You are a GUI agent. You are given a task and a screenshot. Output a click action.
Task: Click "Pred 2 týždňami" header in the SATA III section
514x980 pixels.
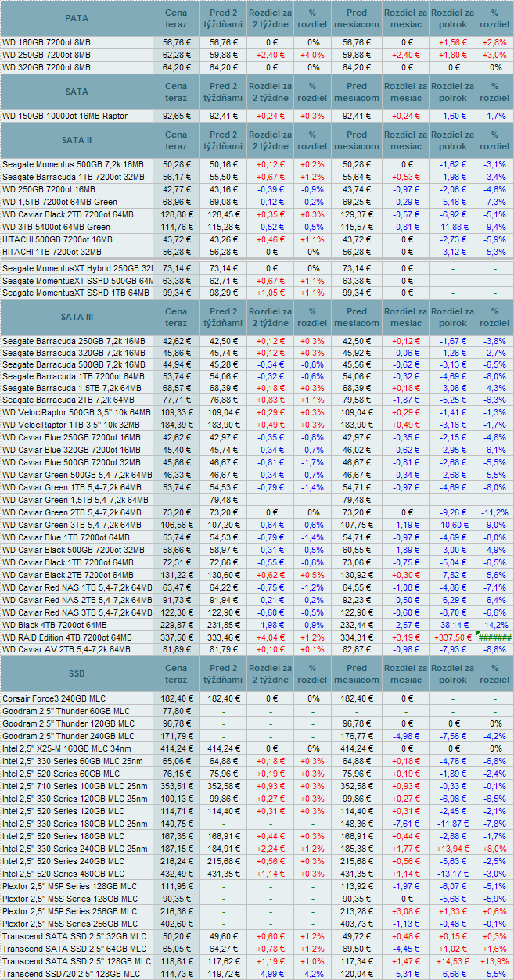pyautogui.click(x=224, y=317)
